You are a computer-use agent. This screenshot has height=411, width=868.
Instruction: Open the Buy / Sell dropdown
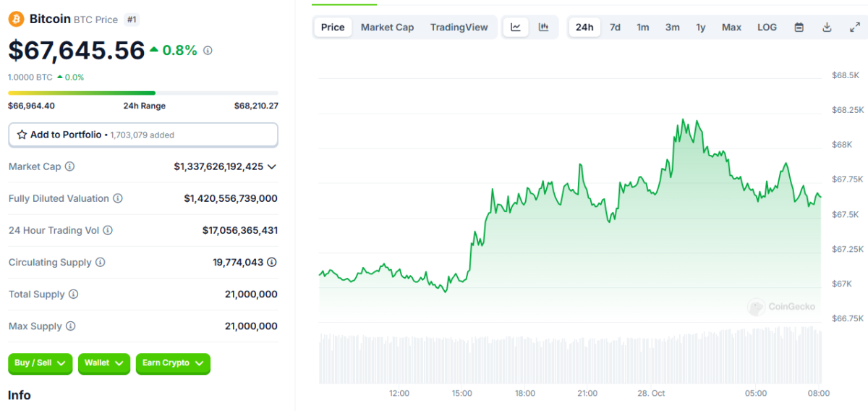(x=41, y=363)
